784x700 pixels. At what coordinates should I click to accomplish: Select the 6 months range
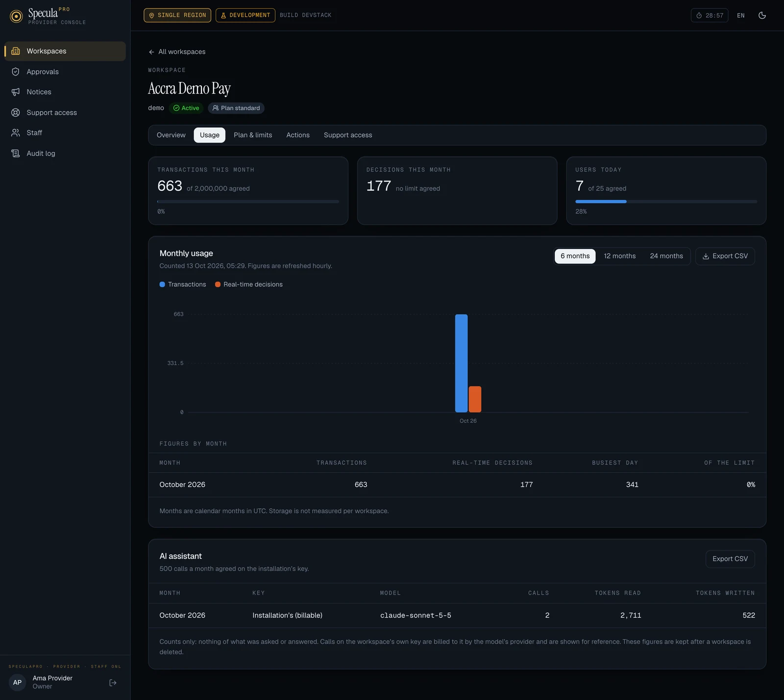click(575, 256)
